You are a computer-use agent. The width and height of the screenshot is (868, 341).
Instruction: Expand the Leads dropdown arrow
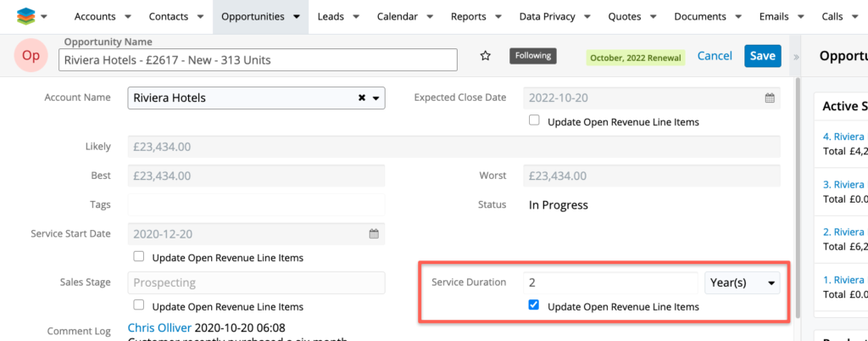(x=356, y=17)
